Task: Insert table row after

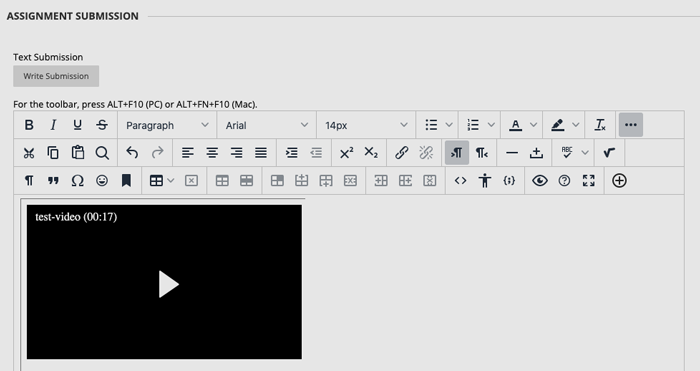Action: (326, 180)
